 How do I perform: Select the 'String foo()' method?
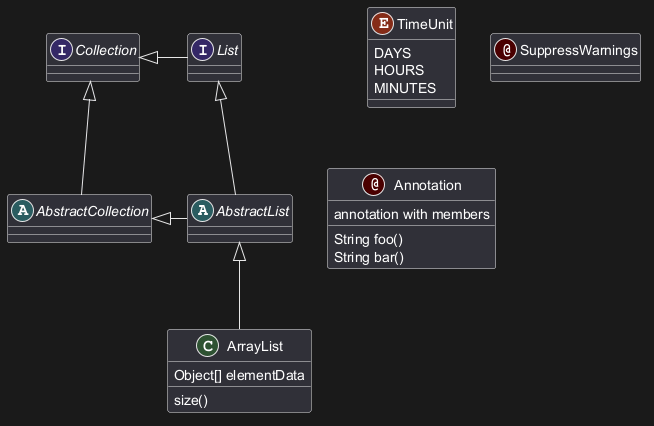coord(368,240)
